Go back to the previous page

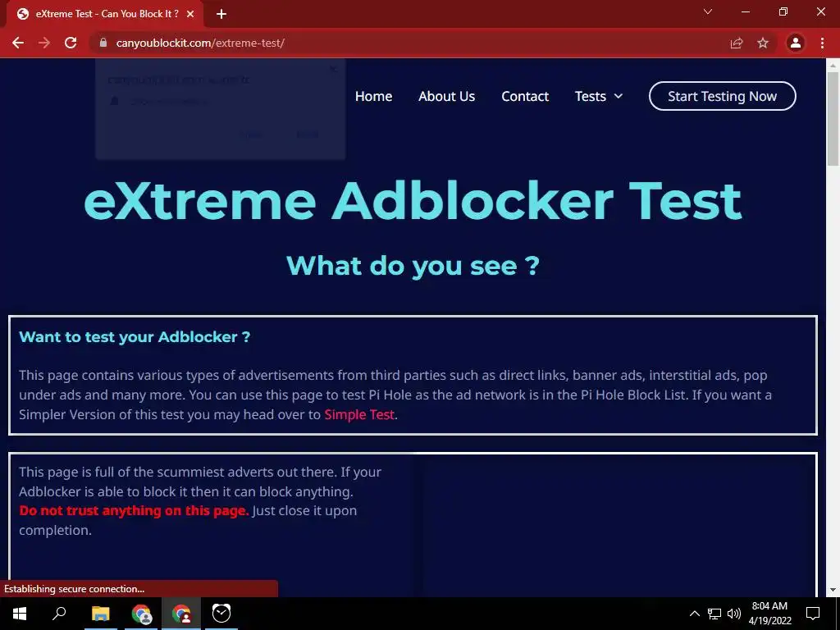click(x=18, y=43)
